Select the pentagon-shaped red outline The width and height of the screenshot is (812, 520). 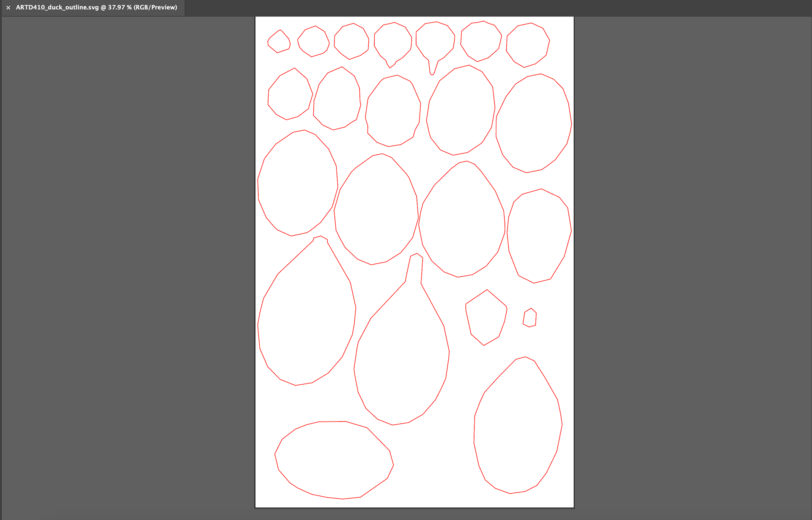pos(486,317)
